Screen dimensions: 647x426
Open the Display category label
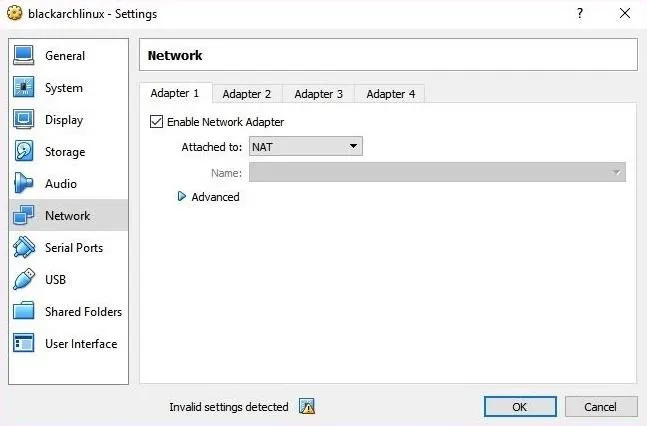(64, 120)
